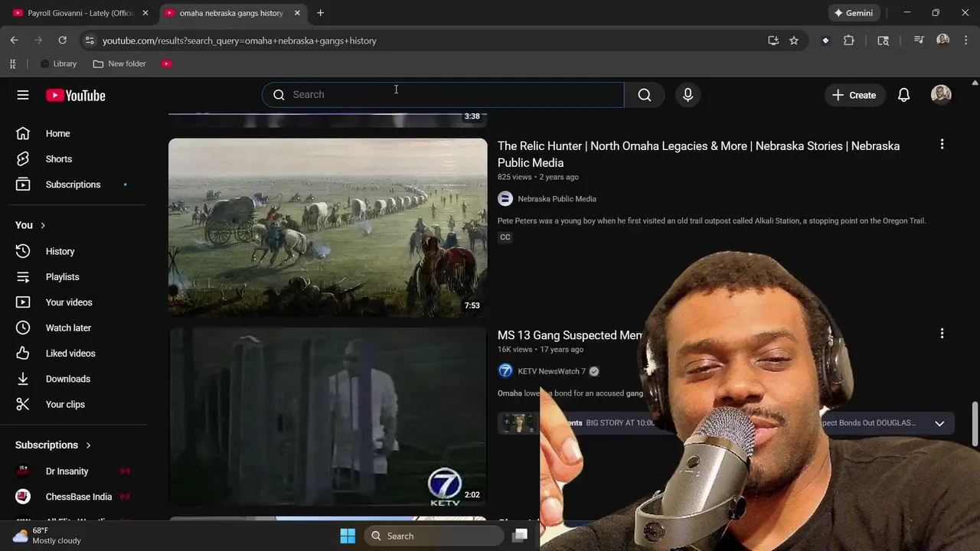Bookmark this page with star icon
The width and height of the screenshot is (980, 551).
coord(794,41)
